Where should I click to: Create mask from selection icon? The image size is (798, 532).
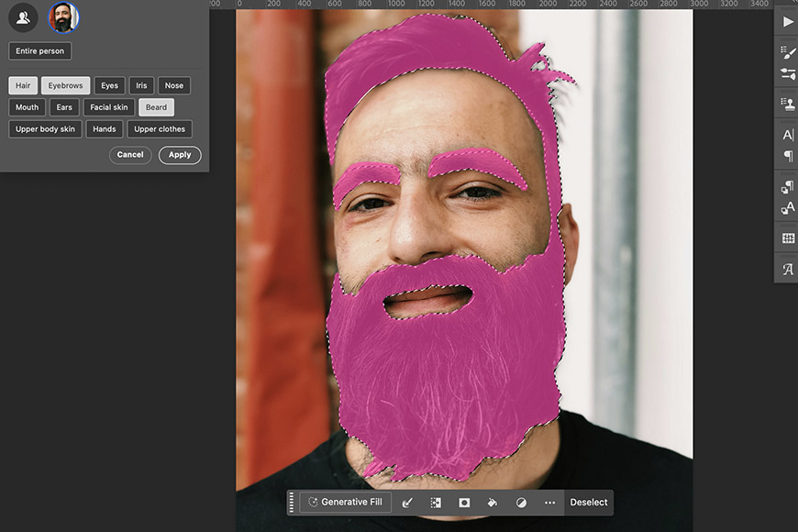pyautogui.click(x=464, y=503)
